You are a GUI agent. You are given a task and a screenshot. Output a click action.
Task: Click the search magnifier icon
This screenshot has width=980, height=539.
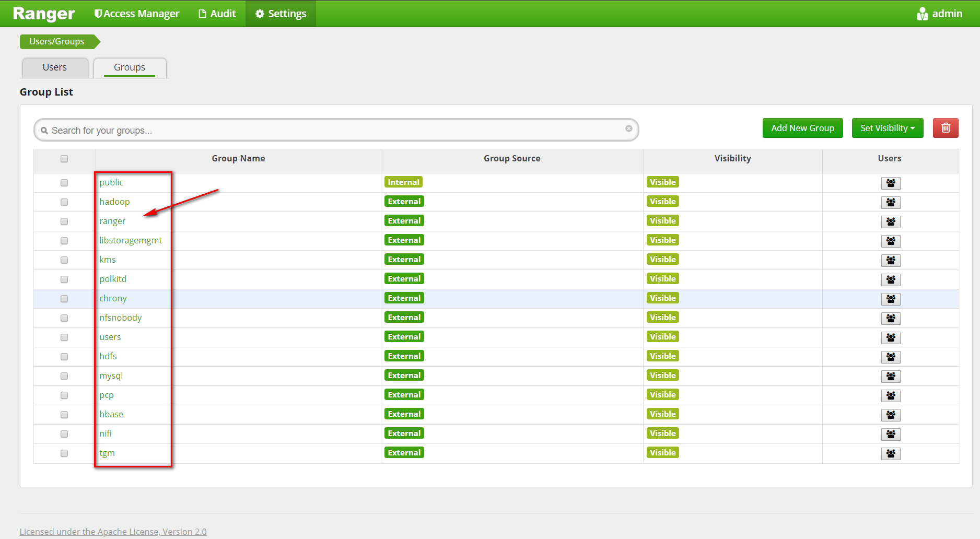click(45, 130)
